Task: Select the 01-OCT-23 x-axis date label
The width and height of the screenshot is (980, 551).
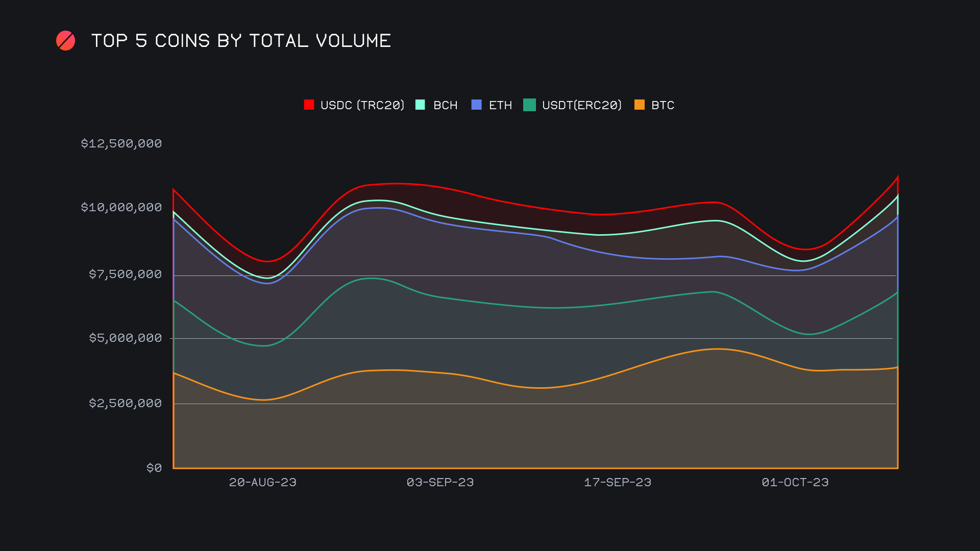Action: point(795,482)
